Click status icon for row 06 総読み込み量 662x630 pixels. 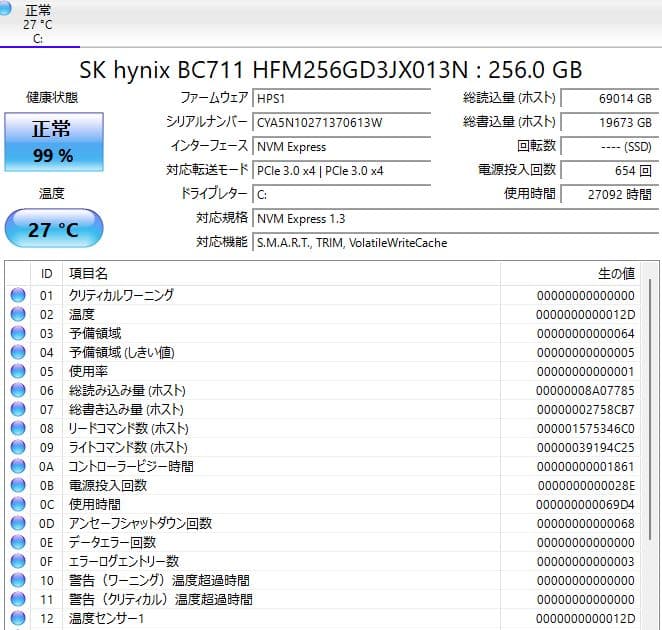pyautogui.click(x=18, y=390)
